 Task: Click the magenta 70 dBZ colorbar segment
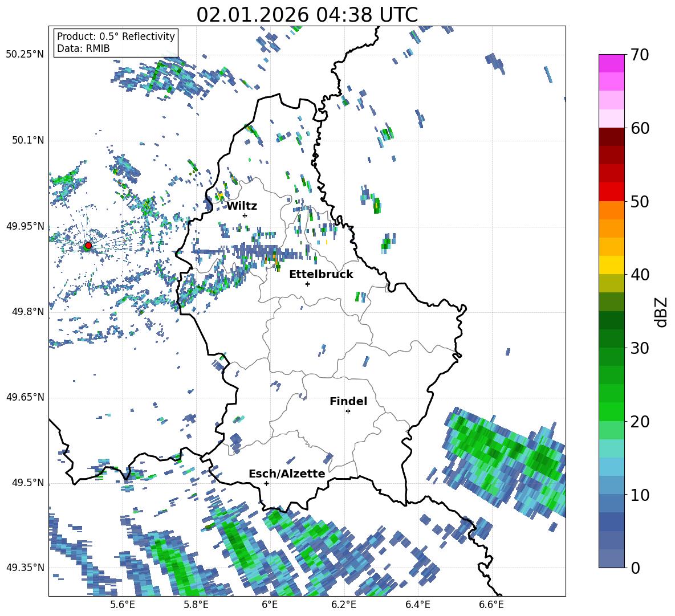pos(611,63)
